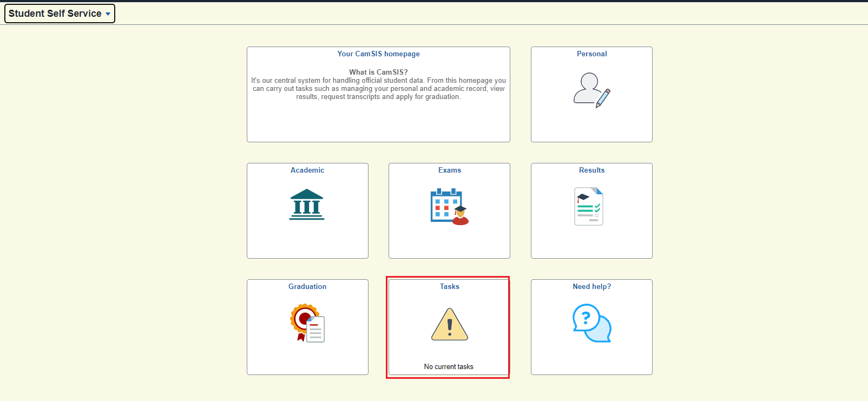The width and height of the screenshot is (868, 401).
Task: Open the Exams tile title
Action: [450, 170]
